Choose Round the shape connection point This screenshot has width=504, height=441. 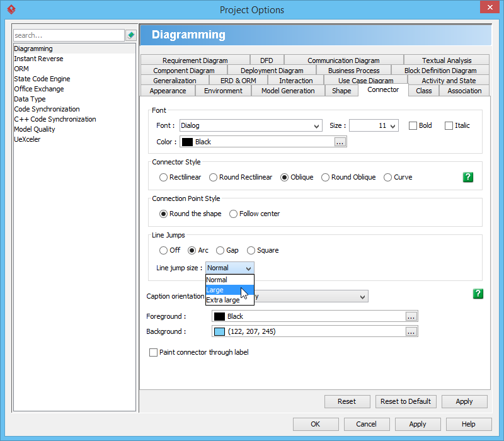coord(163,214)
